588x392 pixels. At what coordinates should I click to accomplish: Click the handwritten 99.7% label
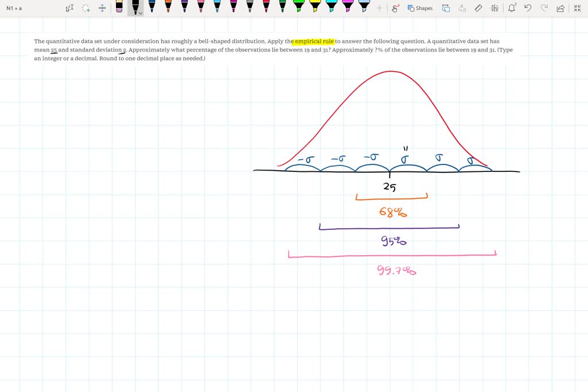click(x=396, y=270)
